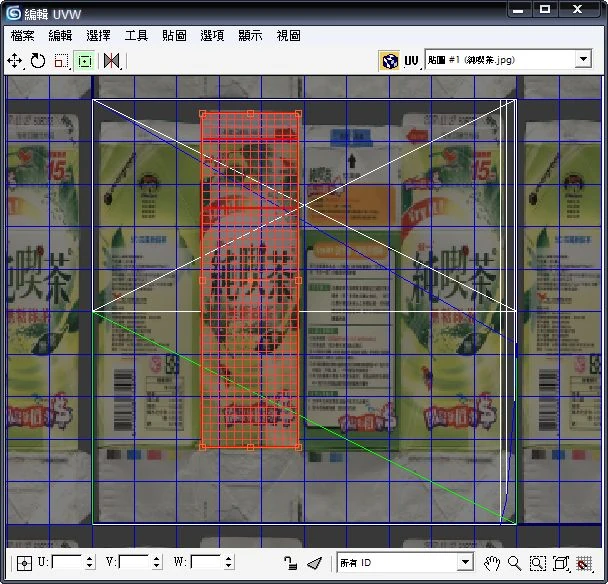The image size is (608, 584).
Task: Open the 貼圖 menu
Action: tap(174, 36)
